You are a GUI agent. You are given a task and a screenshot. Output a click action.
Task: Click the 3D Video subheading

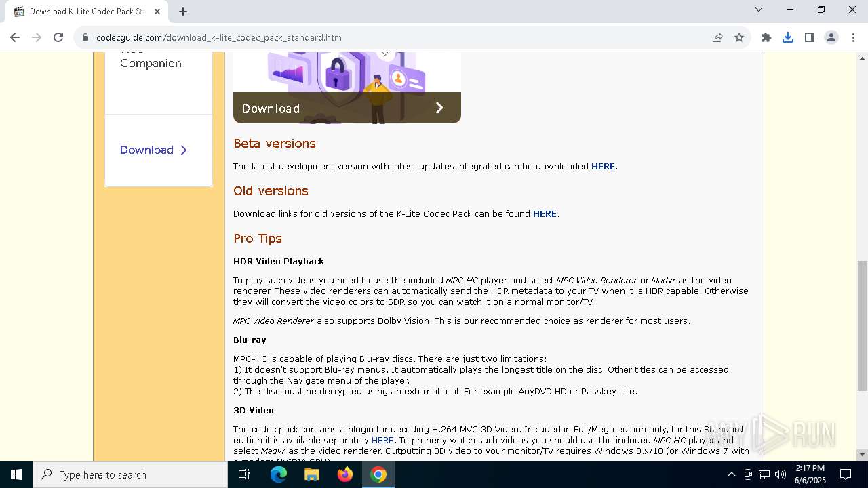254,410
